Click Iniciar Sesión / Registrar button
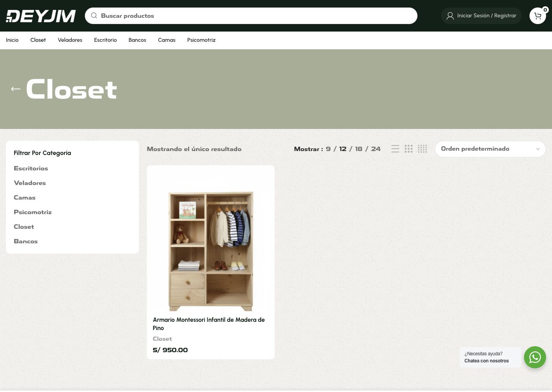Screen dimensions: 552x392 [x=481, y=16]
